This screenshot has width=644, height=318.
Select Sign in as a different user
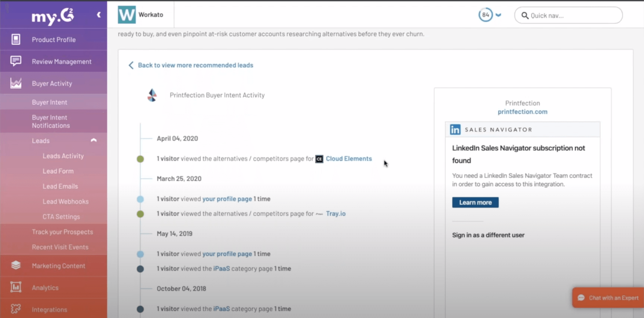tap(488, 235)
